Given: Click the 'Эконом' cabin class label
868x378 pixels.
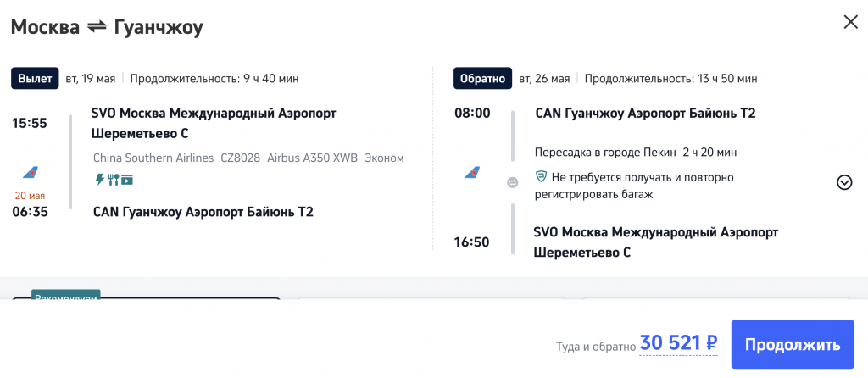Looking at the screenshot, I should [x=384, y=158].
